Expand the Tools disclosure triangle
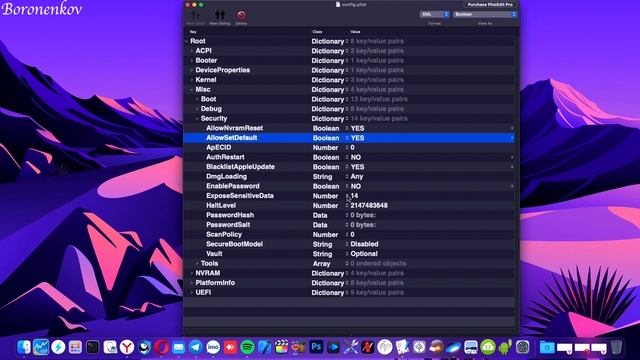 click(197, 264)
